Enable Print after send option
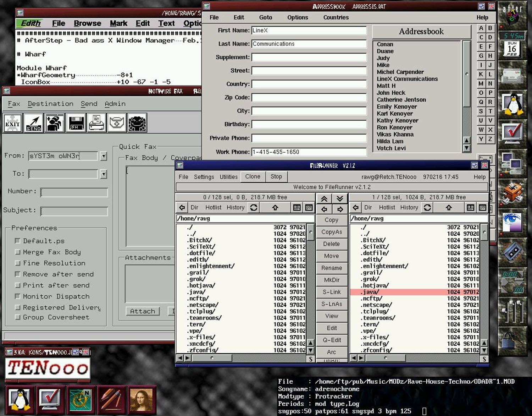This screenshot has width=532, height=416. [x=17, y=285]
